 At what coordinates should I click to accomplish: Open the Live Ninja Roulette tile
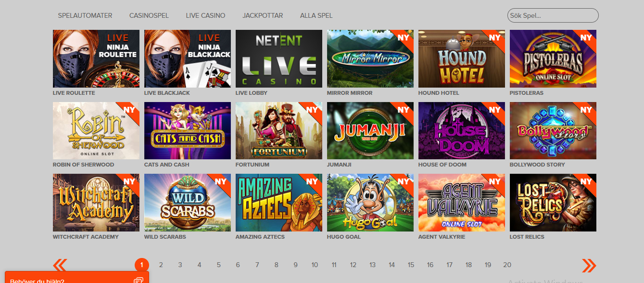(x=96, y=59)
